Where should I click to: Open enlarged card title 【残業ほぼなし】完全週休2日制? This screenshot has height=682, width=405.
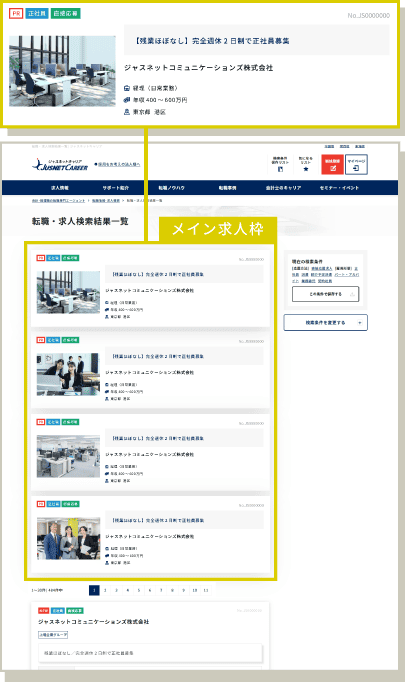pyautogui.click(x=257, y=40)
